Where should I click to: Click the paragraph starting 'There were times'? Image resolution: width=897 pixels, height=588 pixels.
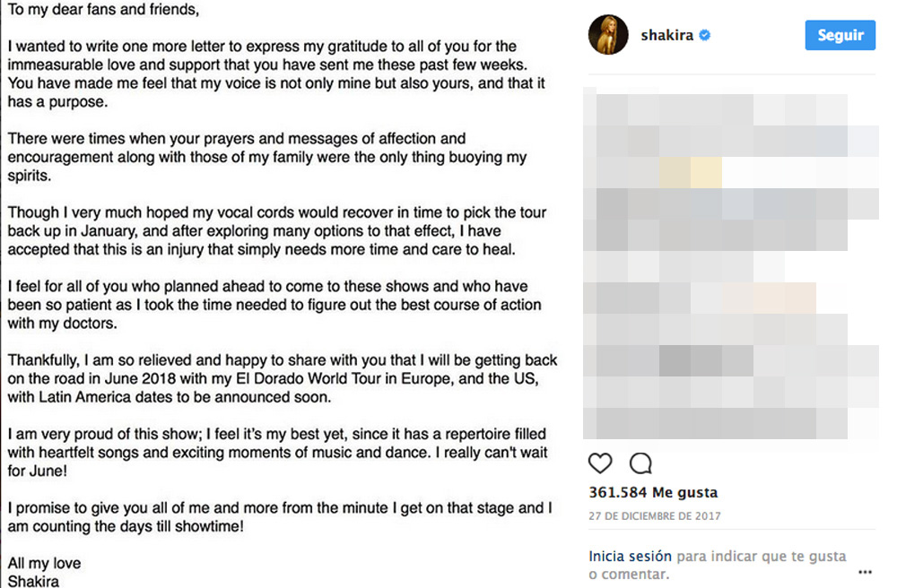[x=267, y=157]
